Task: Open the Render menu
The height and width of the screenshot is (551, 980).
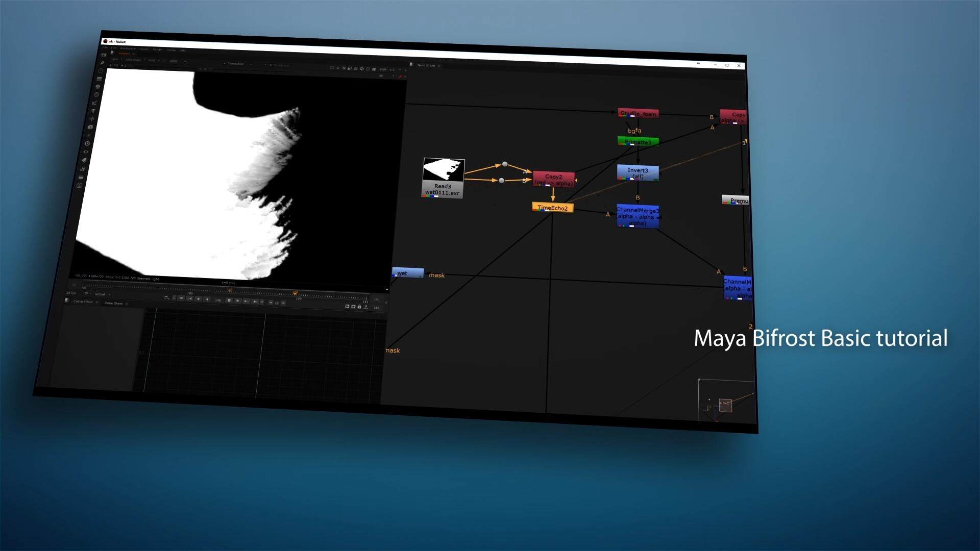Action: pyautogui.click(x=158, y=49)
